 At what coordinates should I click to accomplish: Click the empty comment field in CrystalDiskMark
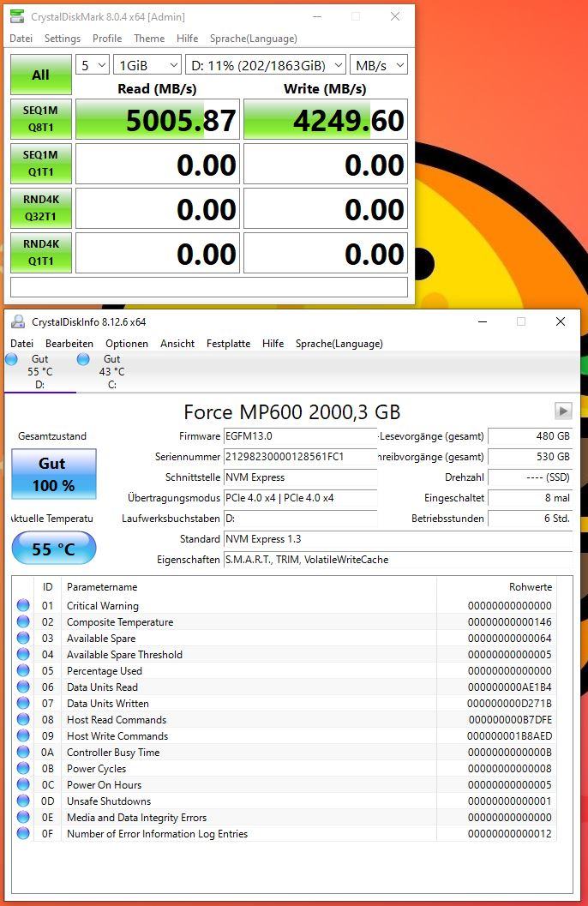point(209,287)
